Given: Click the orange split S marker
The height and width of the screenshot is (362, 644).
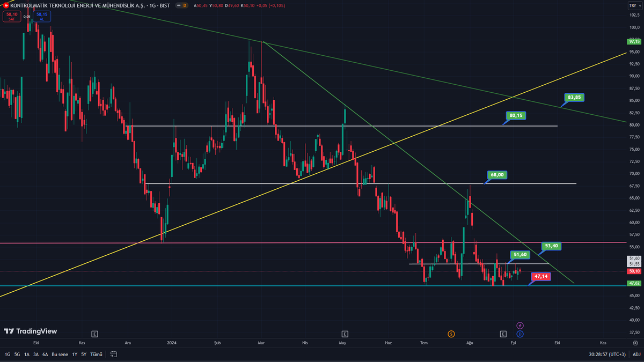Looking at the screenshot, I should (451, 334).
